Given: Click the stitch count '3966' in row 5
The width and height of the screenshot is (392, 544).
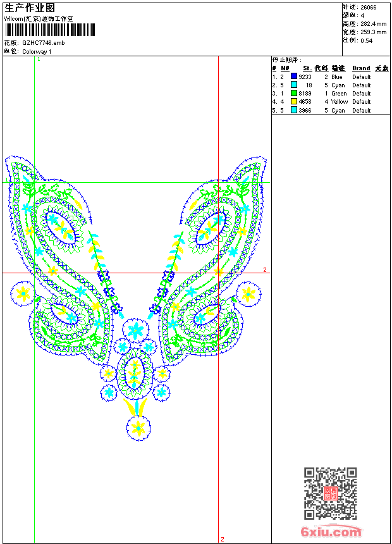Looking at the screenshot, I should tap(305, 111).
